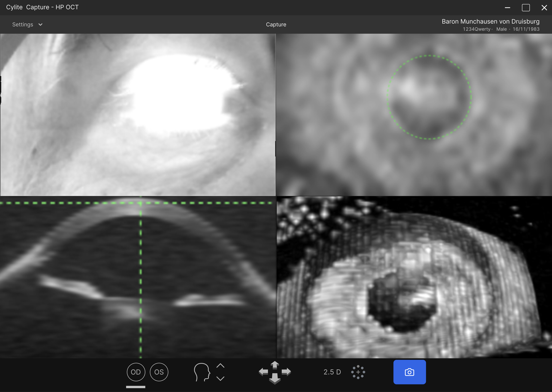Click the head profile chinrest icon
Image resolution: width=552 pixels, height=392 pixels.
[202, 372]
